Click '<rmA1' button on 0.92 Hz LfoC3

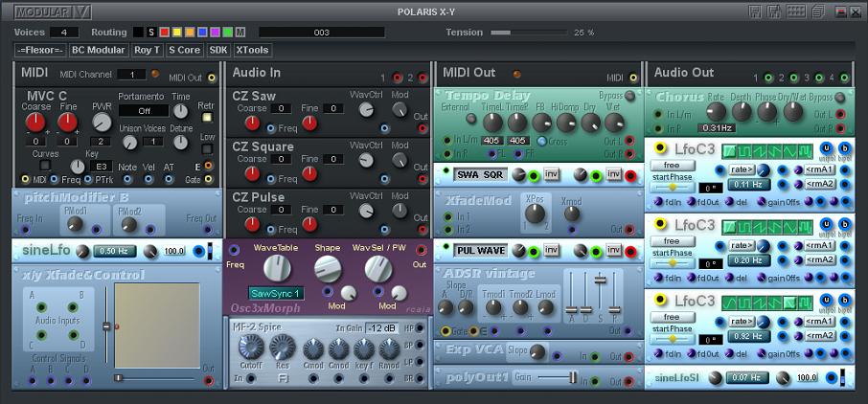tap(820, 322)
